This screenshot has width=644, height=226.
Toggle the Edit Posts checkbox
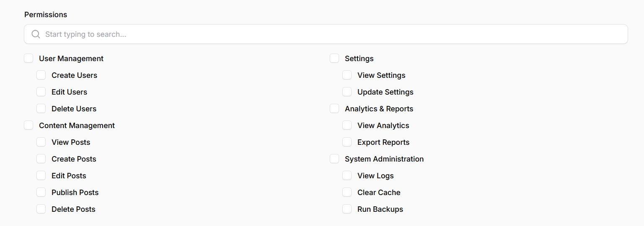[x=41, y=176]
